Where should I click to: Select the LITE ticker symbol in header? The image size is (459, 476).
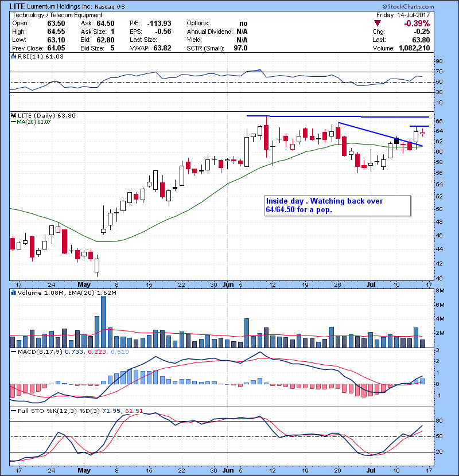17,6
